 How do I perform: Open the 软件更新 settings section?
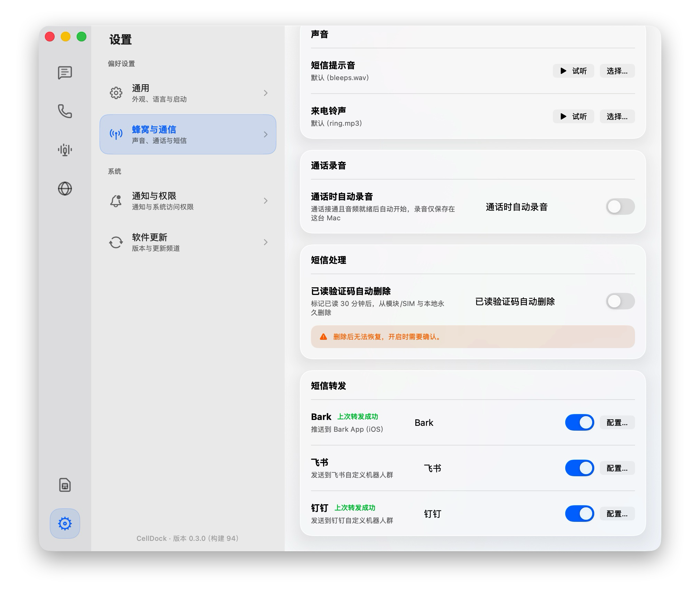pyautogui.click(x=188, y=242)
